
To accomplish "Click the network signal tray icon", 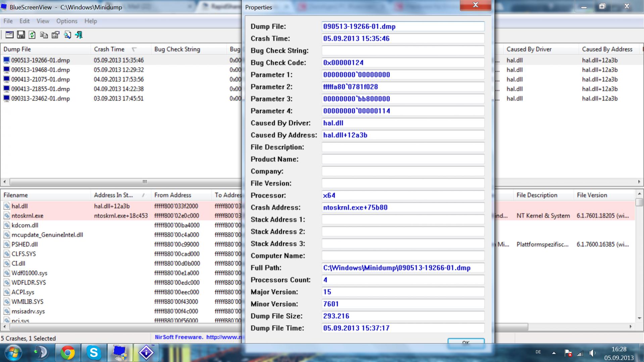I will 580,353.
